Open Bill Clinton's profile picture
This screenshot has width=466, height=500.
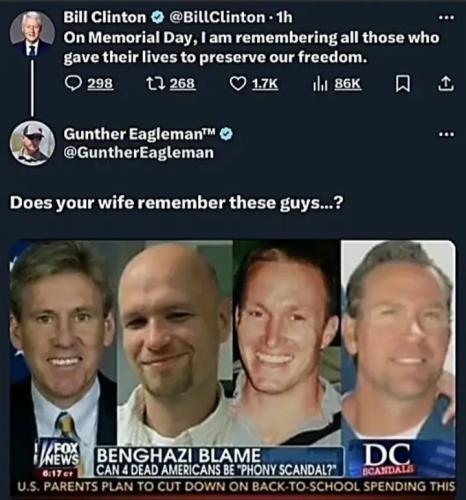[x=32, y=34]
